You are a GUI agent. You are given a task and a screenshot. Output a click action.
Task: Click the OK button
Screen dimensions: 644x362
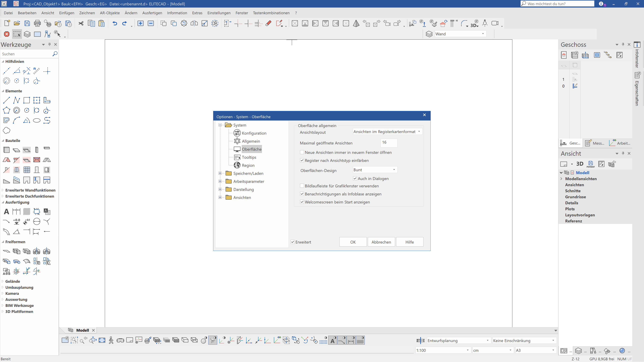pos(353,242)
